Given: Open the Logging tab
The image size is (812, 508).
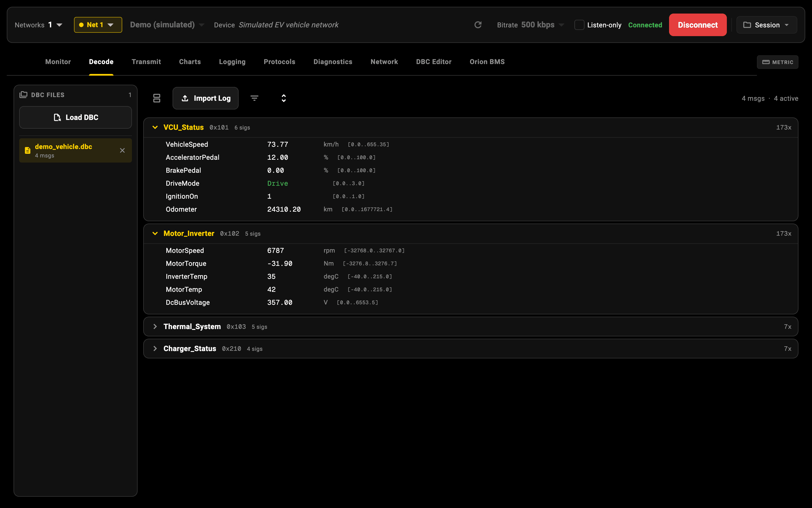Looking at the screenshot, I should [232, 62].
